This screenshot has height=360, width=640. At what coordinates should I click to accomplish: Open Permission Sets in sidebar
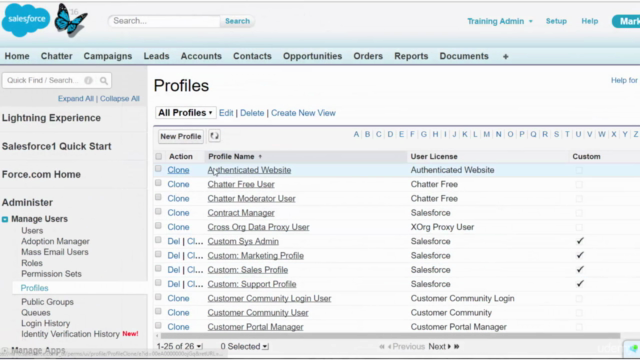click(x=51, y=274)
